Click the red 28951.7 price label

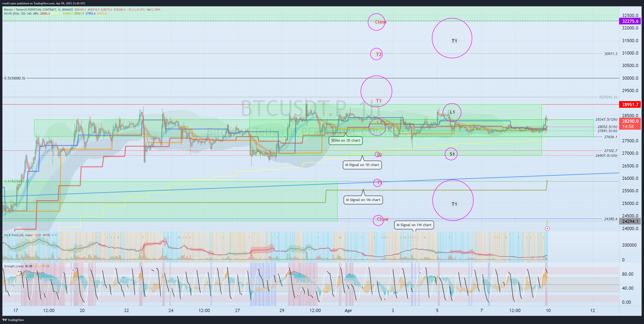630,104
